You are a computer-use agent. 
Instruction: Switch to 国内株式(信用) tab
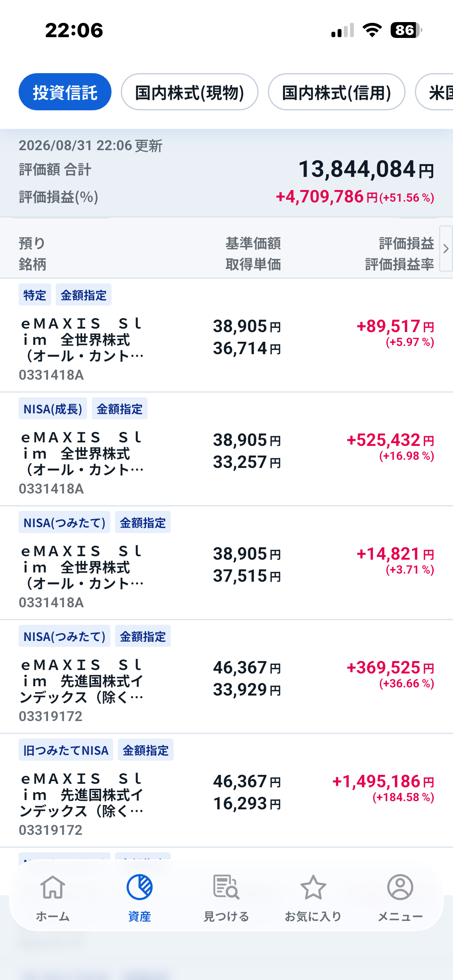point(337,92)
